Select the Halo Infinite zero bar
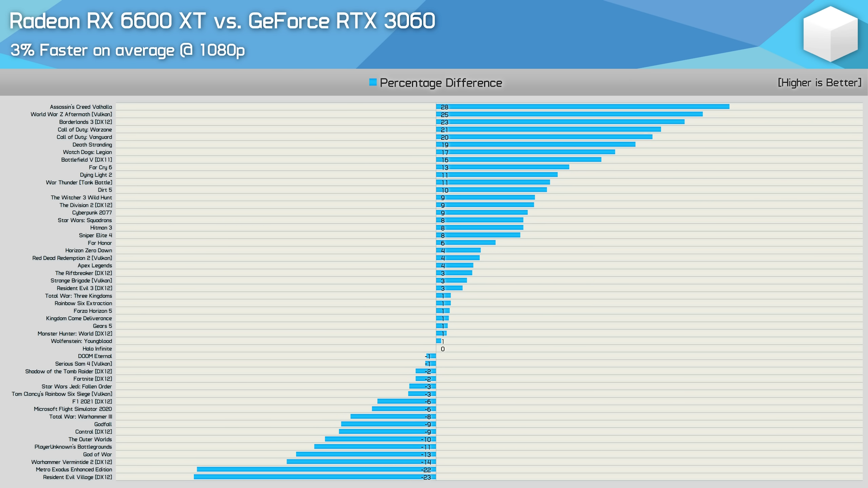The height and width of the screenshot is (488, 868). [x=435, y=349]
